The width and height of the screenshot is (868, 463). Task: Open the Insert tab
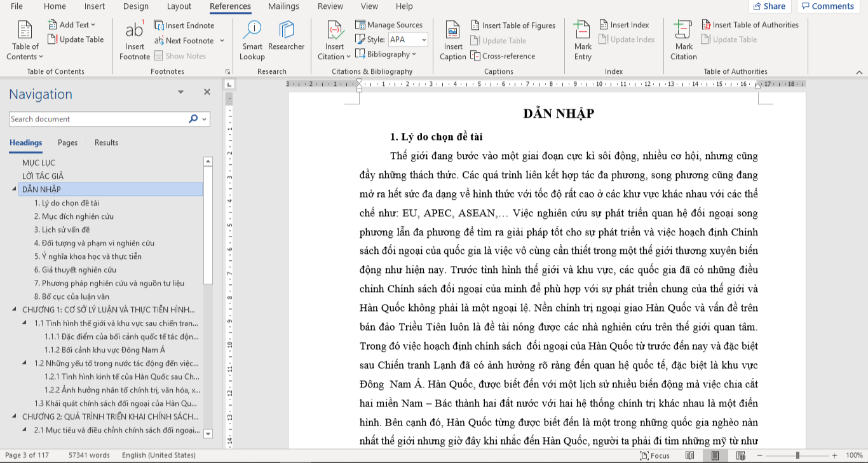point(95,6)
